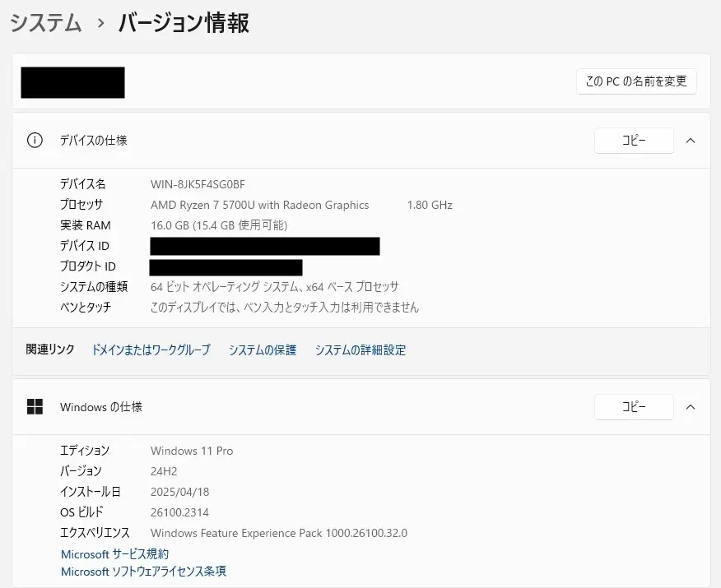721x588 pixels.
Task: Click the Windows logo icon
Action: click(35, 406)
